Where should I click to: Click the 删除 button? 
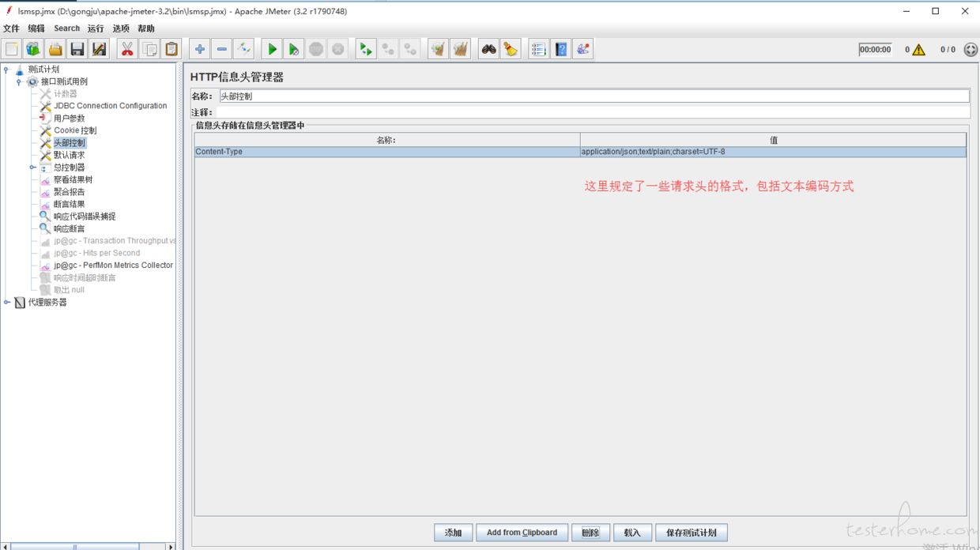coord(590,533)
